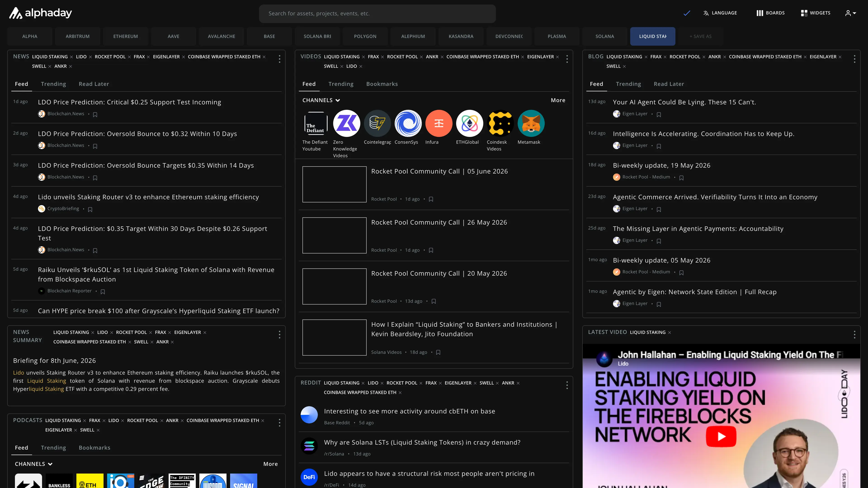
Task: Open the SOLANA board tab
Action: click(x=605, y=36)
